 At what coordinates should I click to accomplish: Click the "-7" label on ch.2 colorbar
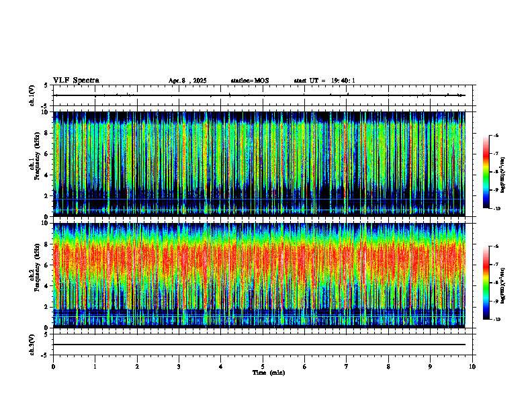(x=496, y=265)
